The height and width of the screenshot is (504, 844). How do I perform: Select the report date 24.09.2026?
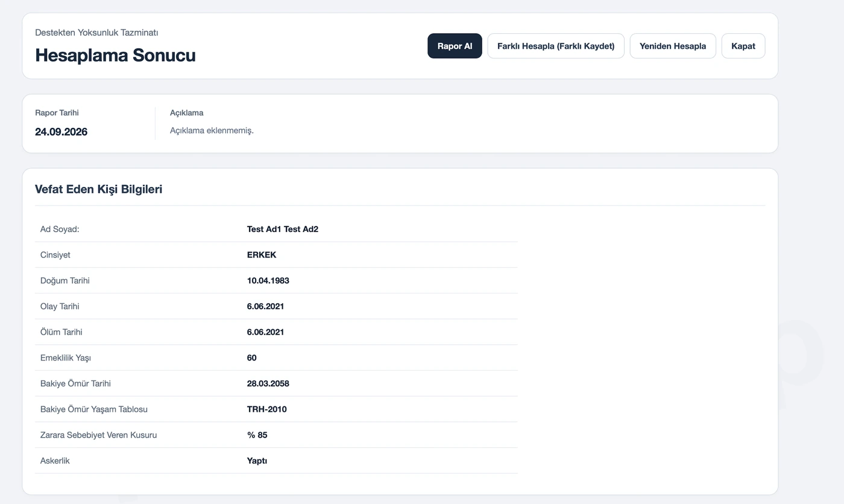[x=61, y=131]
